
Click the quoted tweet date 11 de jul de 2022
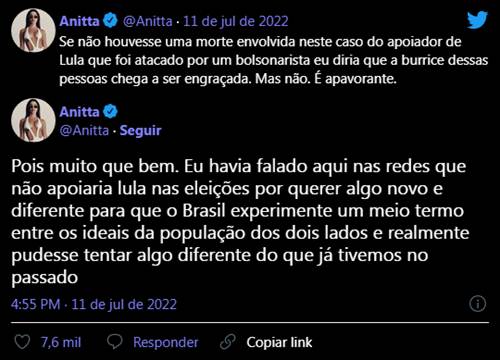point(236,22)
